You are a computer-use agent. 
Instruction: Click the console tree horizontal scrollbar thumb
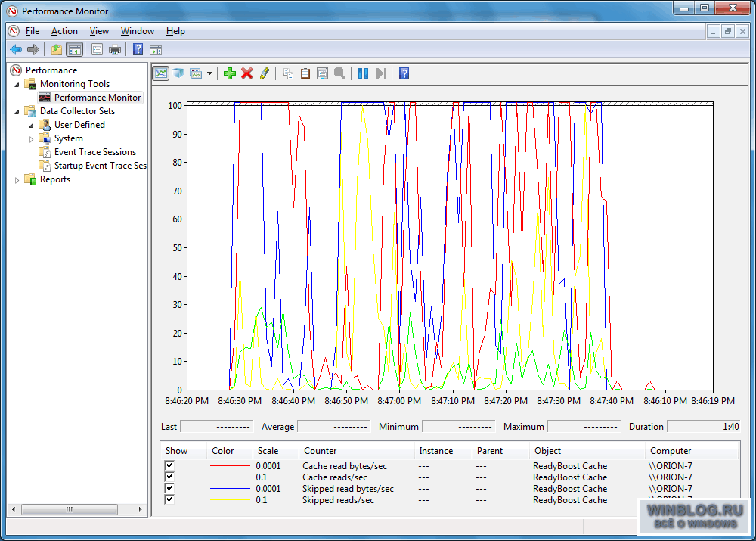[x=70, y=510]
